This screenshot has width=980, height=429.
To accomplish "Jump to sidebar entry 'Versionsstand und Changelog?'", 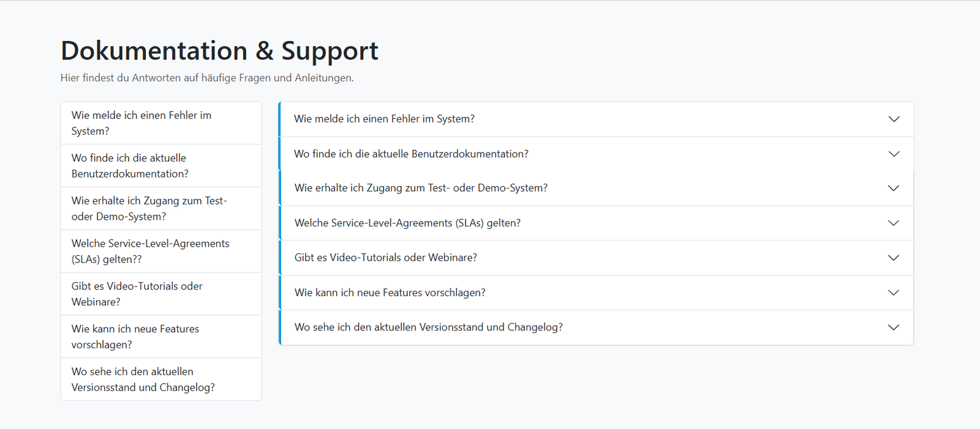I will [x=143, y=380].
